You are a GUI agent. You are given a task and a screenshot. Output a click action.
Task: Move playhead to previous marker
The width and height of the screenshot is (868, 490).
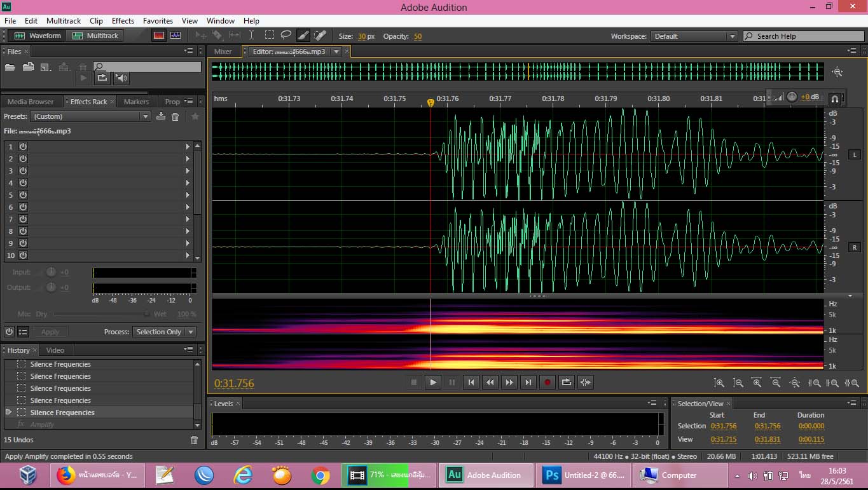click(x=471, y=382)
